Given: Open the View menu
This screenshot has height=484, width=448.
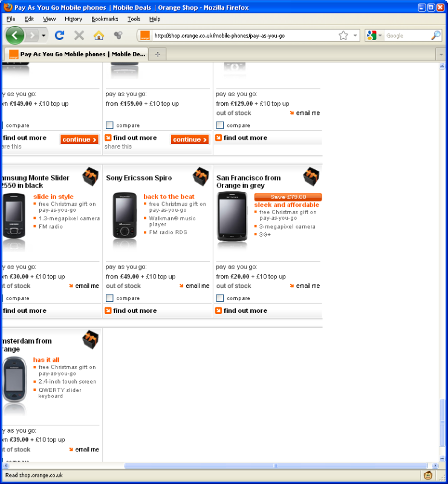Looking at the screenshot, I should click(x=50, y=19).
